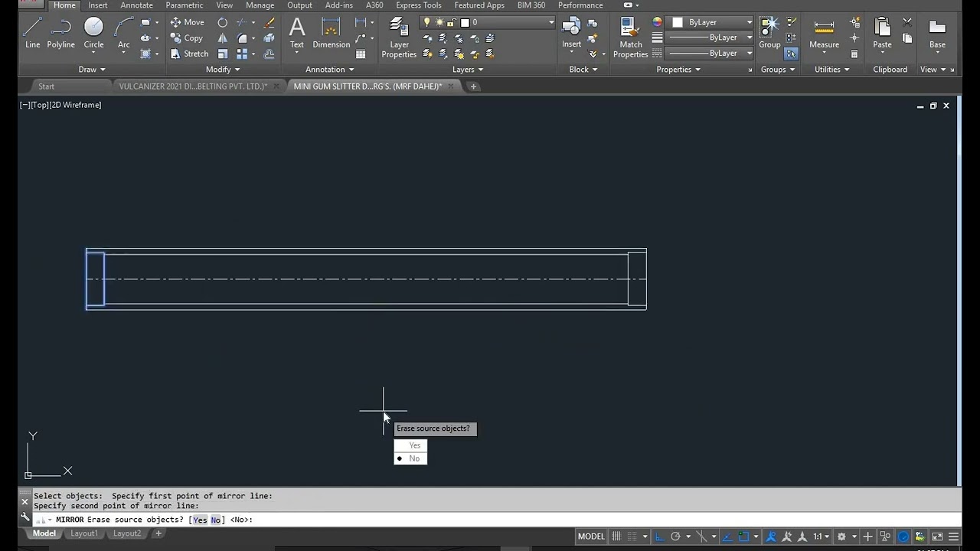Click the color wheel icon in Properties

(x=657, y=22)
